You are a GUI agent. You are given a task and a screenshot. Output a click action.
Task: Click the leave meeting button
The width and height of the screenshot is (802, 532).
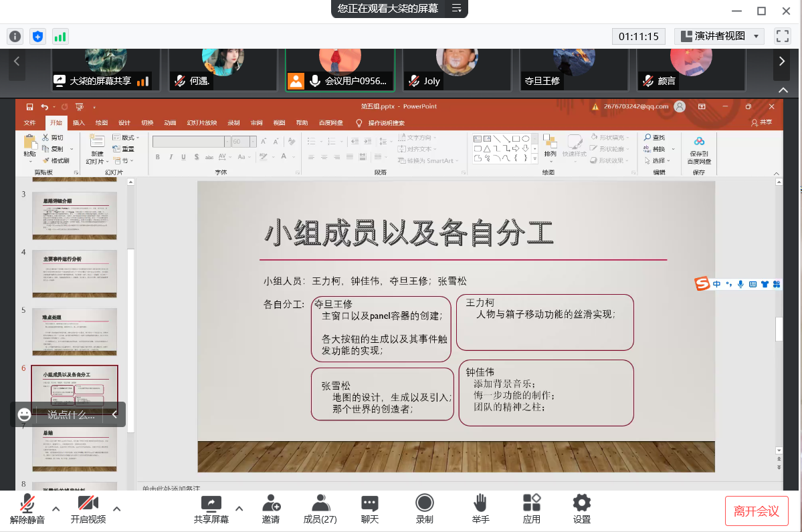[757, 511]
